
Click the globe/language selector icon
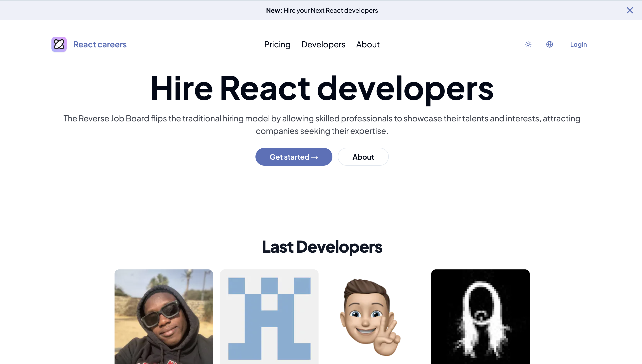(x=549, y=44)
